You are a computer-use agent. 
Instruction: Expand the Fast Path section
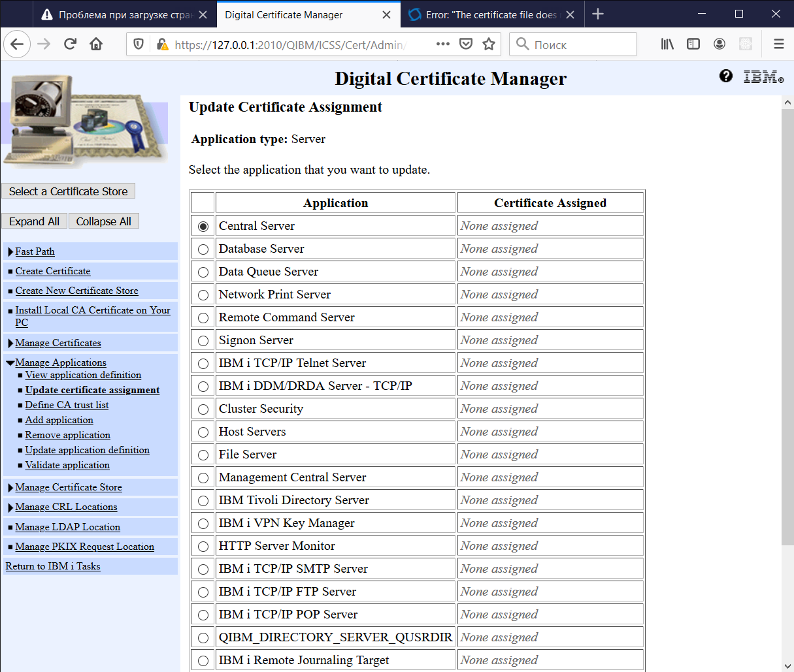(10, 252)
